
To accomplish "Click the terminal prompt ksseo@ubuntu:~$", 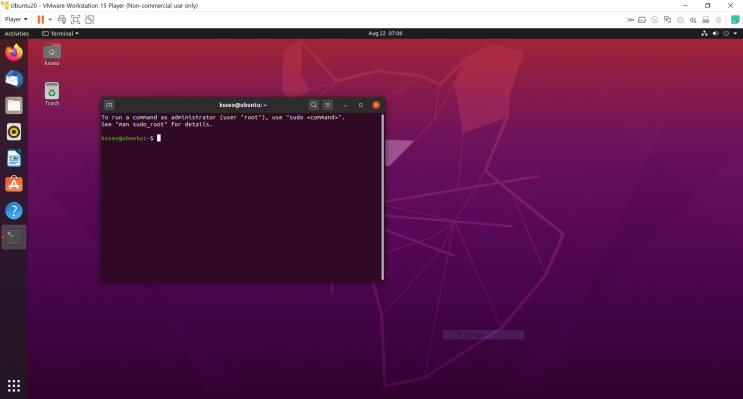I will (x=127, y=138).
